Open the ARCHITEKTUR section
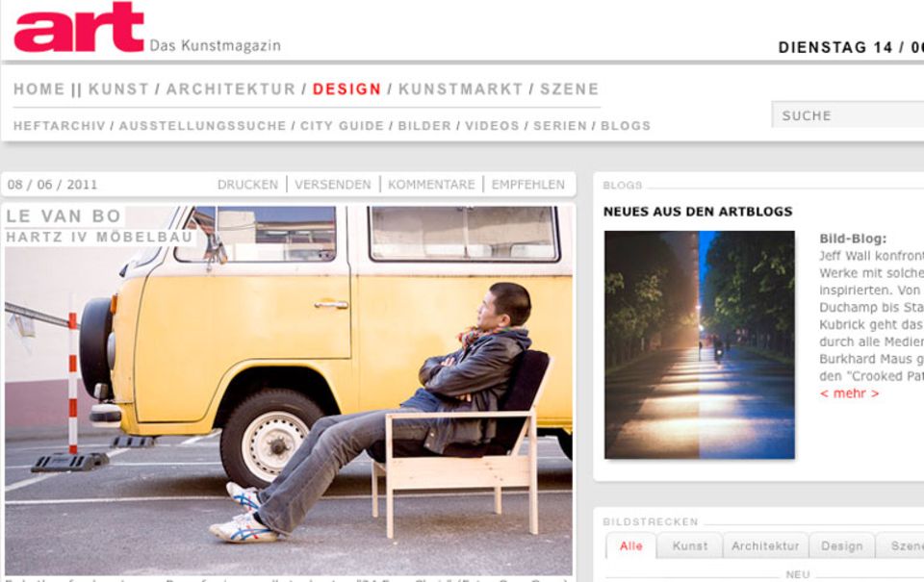Viewport: 924px width, 582px height. pyautogui.click(x=230, y=89)
